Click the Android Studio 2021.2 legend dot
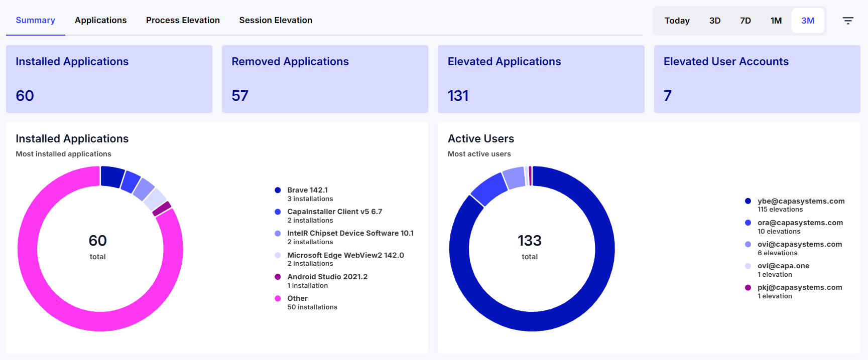 [x=278, y=277]
